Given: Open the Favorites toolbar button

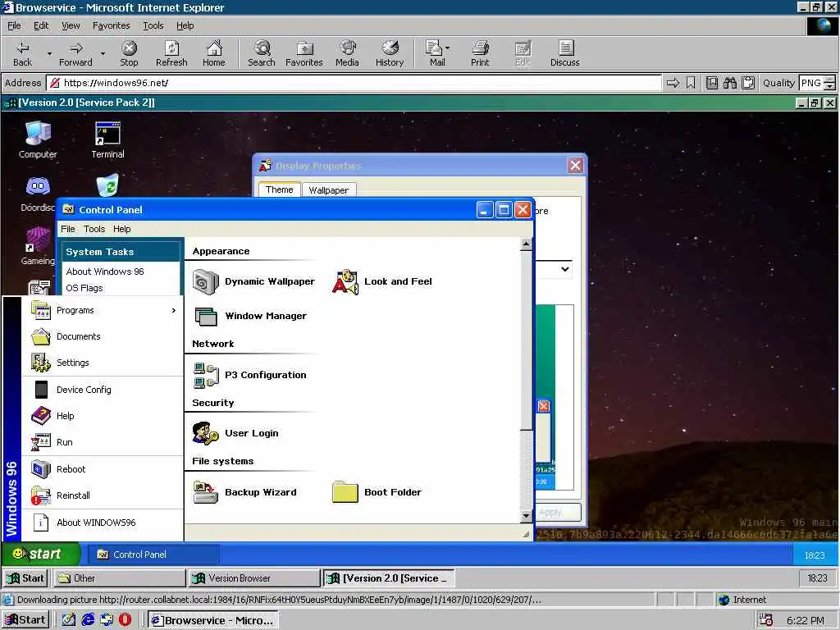Looking at the screenshot, I should (x=304, y=53).
